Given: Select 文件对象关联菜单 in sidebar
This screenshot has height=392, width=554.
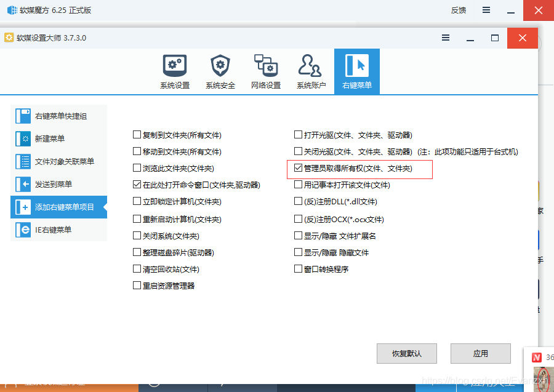Looking at the screenshot, I should point(58,161).
